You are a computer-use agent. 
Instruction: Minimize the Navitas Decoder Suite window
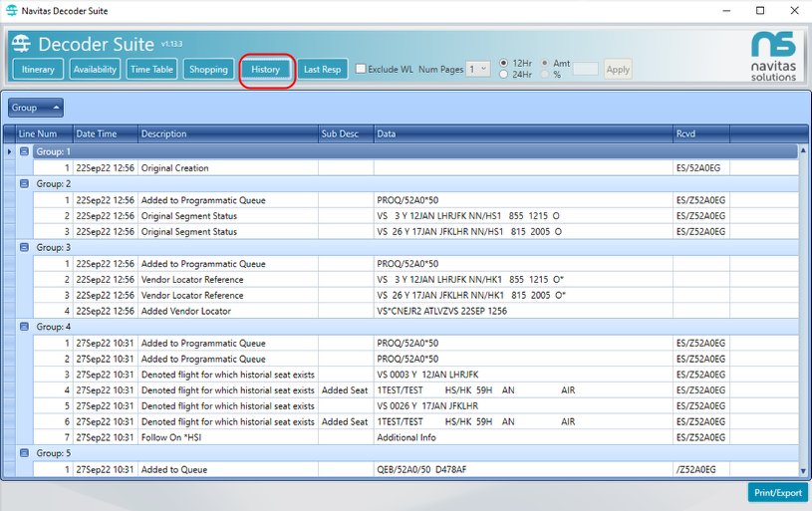tap(726, 10)
